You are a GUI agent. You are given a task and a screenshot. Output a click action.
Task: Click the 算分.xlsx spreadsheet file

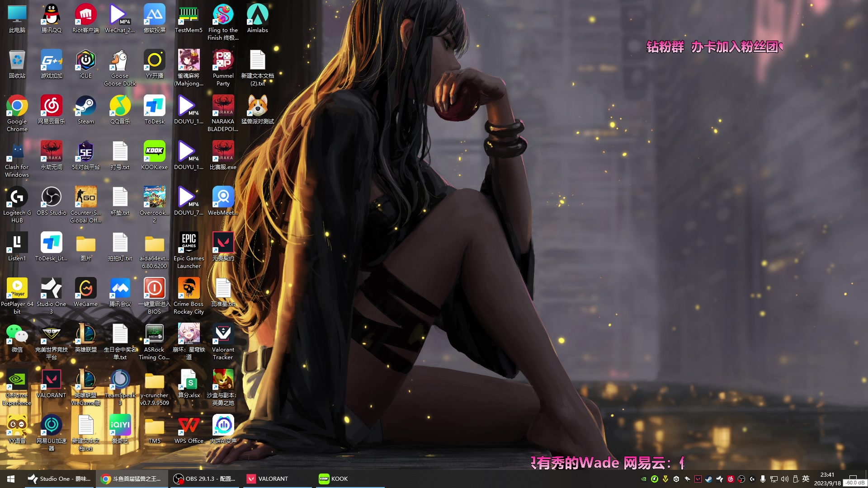189,384
